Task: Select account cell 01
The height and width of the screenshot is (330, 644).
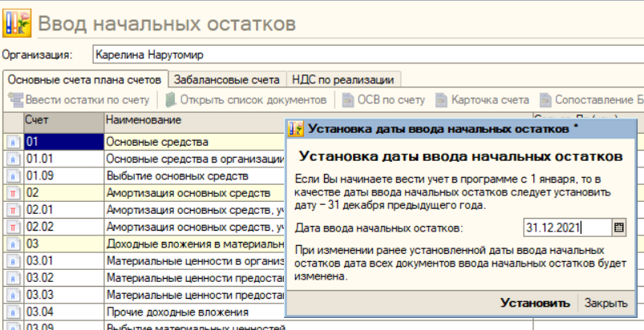Action: point(63,142)
